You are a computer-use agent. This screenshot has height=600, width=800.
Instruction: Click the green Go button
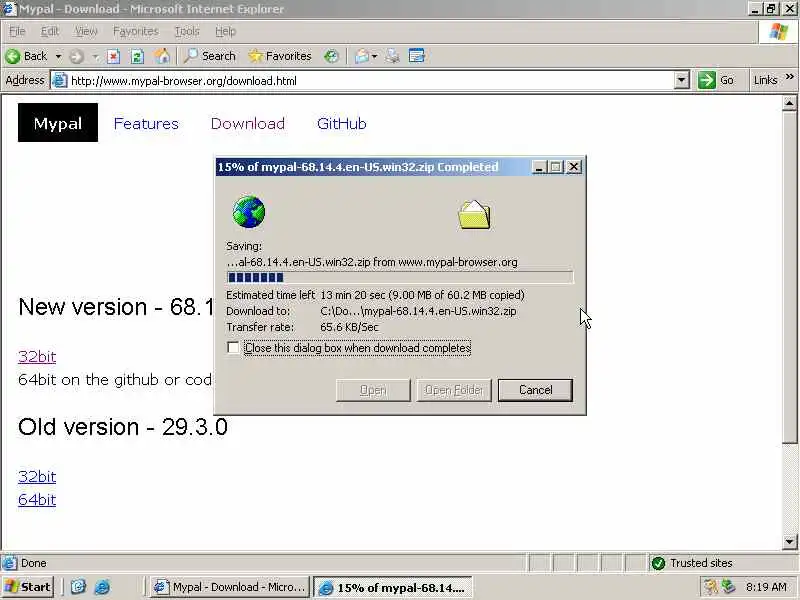click(716, 81)
